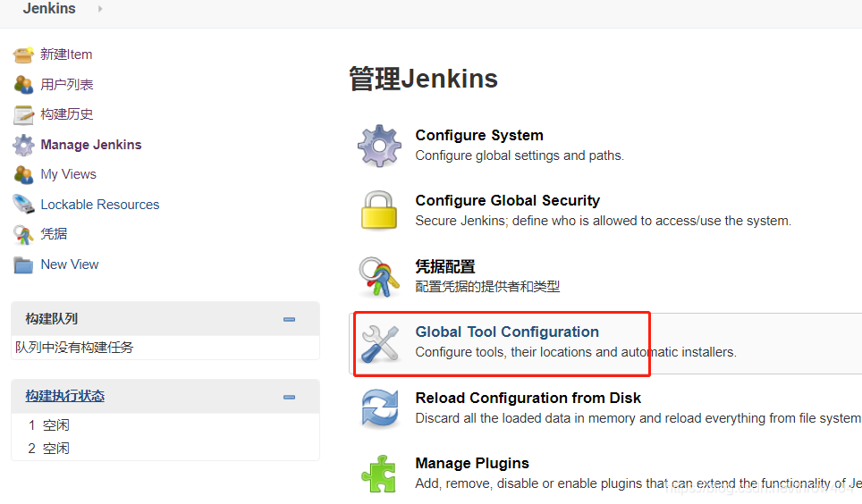Open Reload Configuration from Disk link
This screenshot has height=504, width=862.
(528, 398)
